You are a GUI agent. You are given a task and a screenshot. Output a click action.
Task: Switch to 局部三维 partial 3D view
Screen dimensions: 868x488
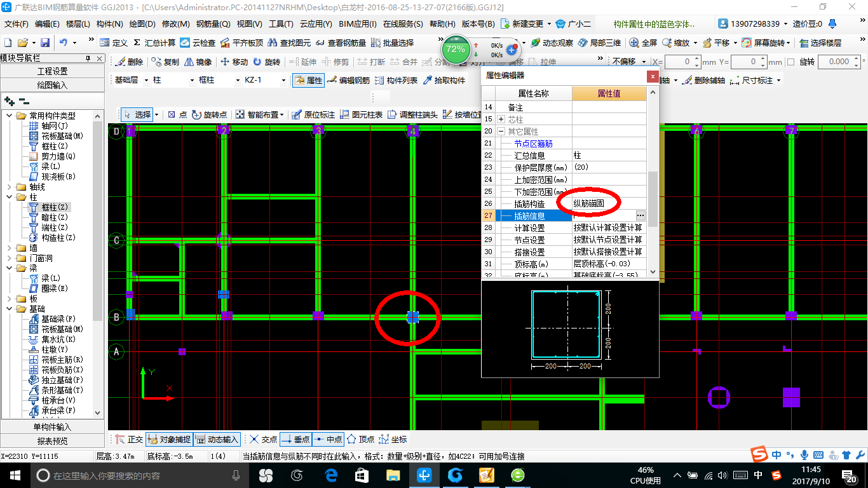pyautogui.click(x=599, y=43)
